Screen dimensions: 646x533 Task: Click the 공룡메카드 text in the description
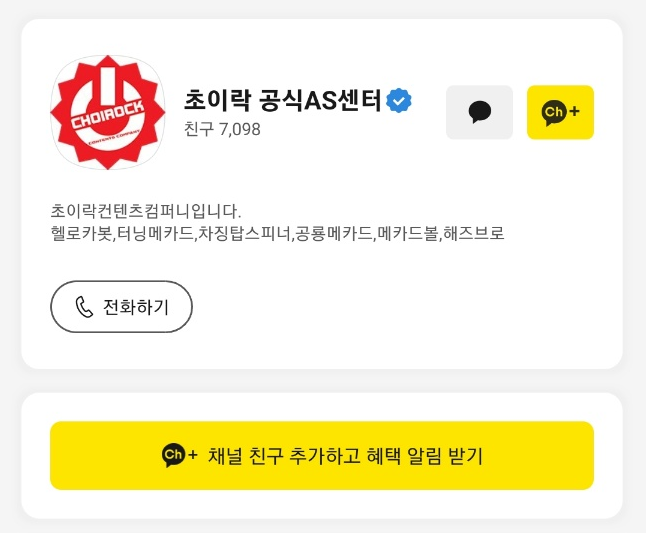click(334, 233)
